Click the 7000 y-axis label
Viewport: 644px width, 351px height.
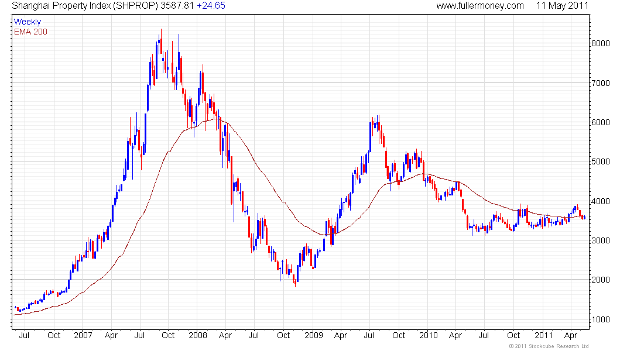click(x=601, y=83)
